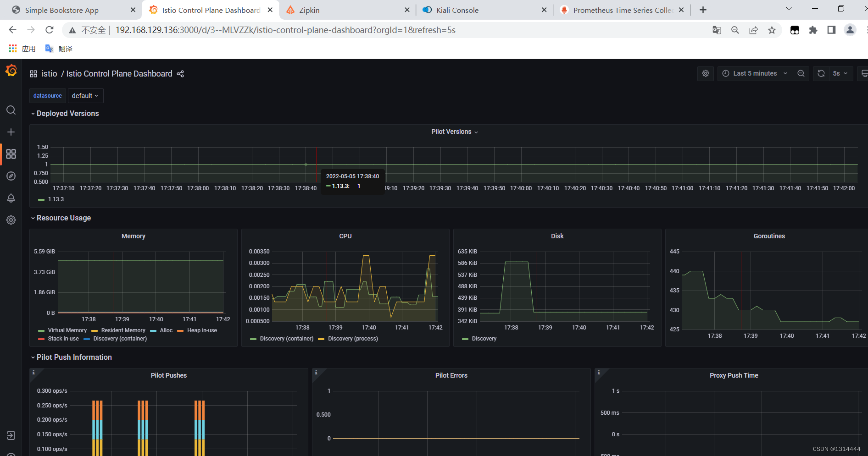Click the translate page icon in address bar
This screenshot has width=868, height=456.
click(717, 30)
